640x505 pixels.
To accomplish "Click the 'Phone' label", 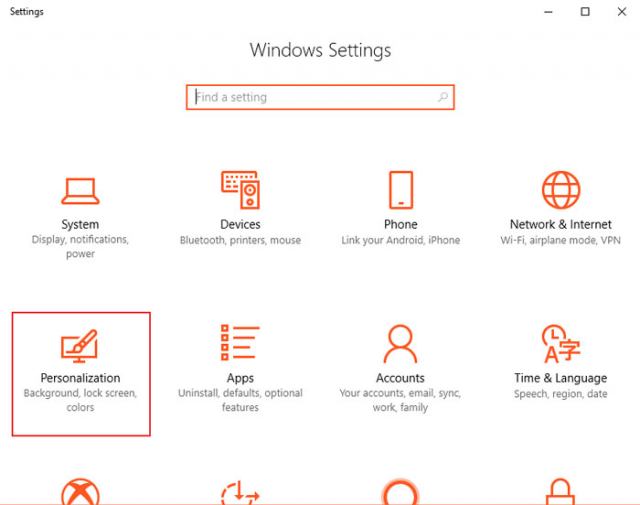I will pos(401,224).
